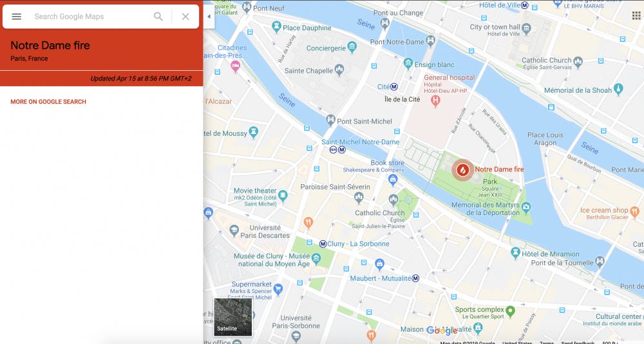Click the Hôtel de Ville metro icon
This screenshot has height=344, width=644.
point(524,5)
